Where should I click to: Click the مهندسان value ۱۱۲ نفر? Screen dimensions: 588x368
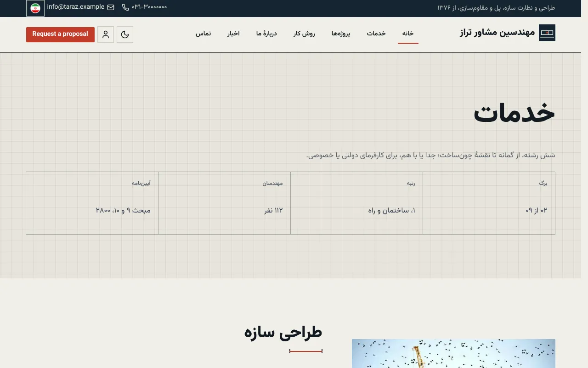(x=273, y=210)
